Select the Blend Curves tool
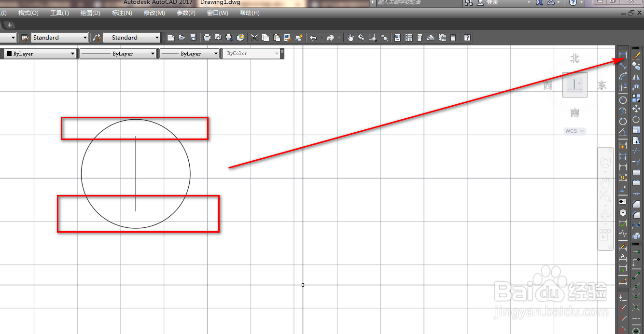The image size is (644, 334). [636, 225]
